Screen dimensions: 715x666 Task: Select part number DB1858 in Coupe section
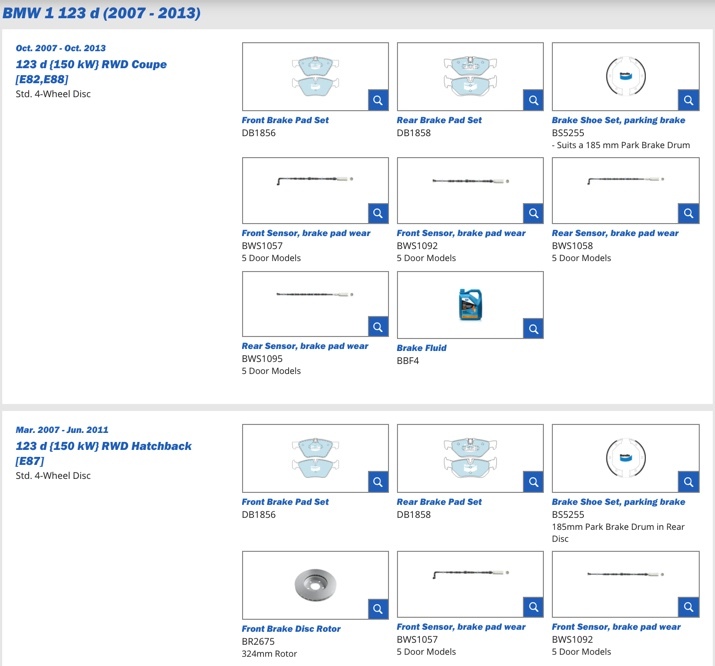pos(414,133)
